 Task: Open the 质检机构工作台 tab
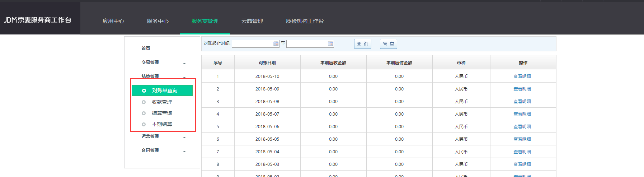(x=305, y=21)
